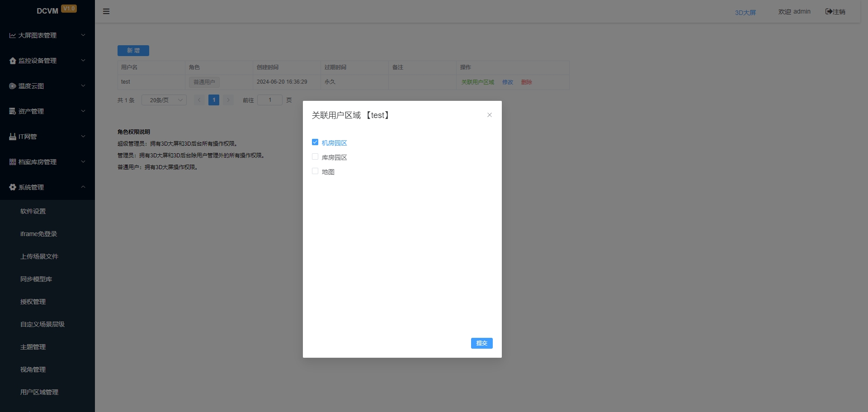Click the 注销 logout text
Screen dimensions: 868x412
(839, 12)
